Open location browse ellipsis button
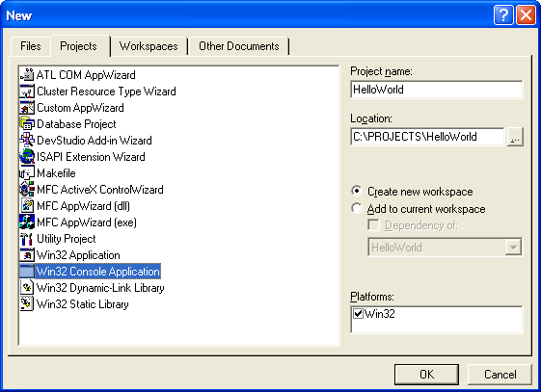The width and height of the screenshot is (541, 392). pos(515,137)
